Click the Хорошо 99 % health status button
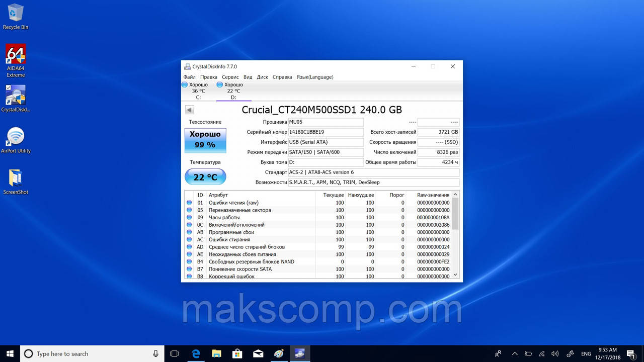 pyautogui.click(x=205, y=140)
